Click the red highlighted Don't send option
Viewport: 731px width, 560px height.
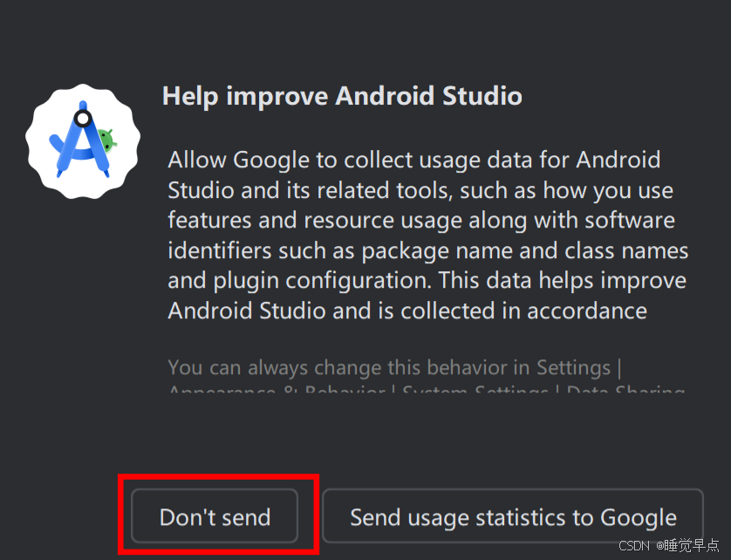[215, 516]
